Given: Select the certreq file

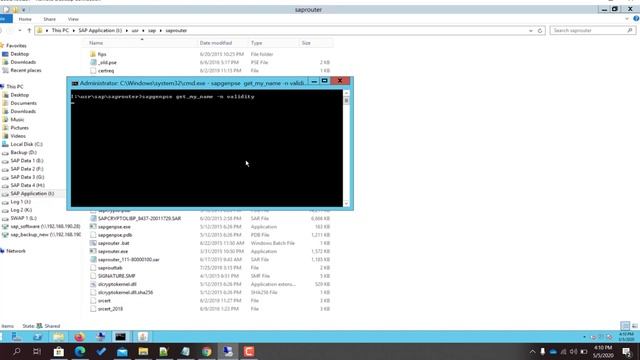Looking at the screenshot, I should pyautogui.click(x=106, y=71).
